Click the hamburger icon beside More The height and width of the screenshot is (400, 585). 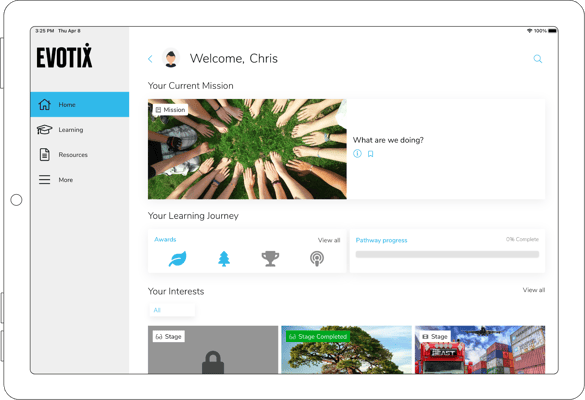pos(44,179)
